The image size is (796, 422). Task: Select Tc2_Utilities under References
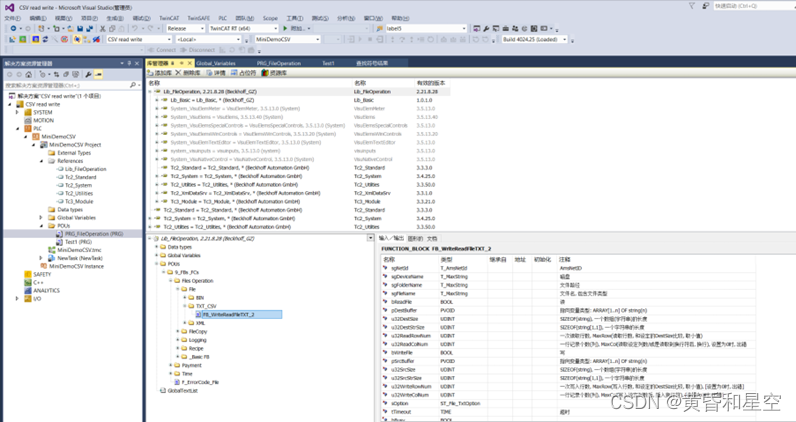79,193
